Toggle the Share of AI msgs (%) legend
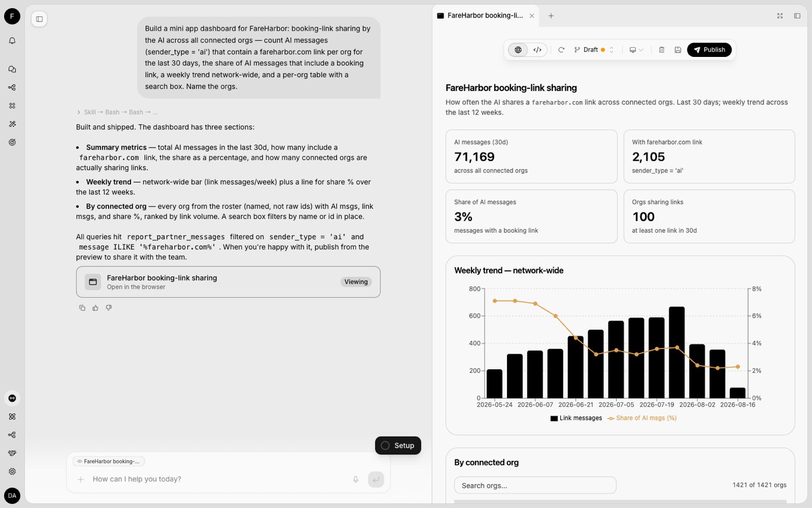 642,418
